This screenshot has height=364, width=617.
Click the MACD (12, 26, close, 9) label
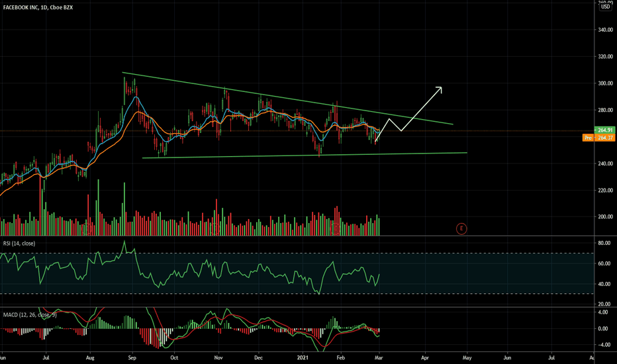30,315
